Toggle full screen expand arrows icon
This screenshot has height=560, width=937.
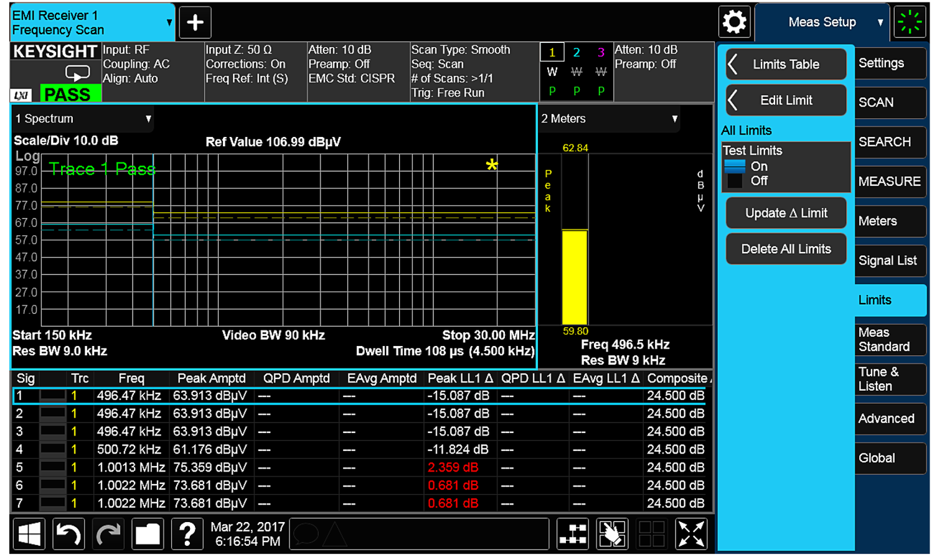click(692, 534)
